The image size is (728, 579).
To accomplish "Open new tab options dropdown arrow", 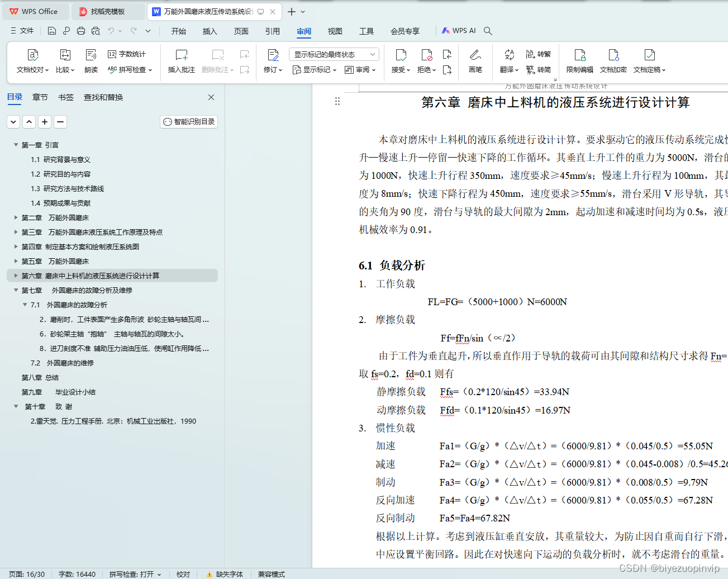I will tap(303, 11).
